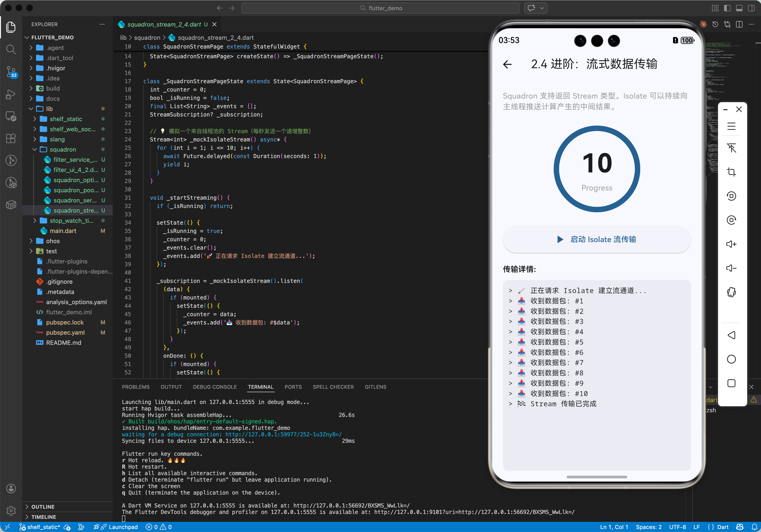This screenshot has width=761, height=532.
Task: Open the Search view in activity bar
Action: click(11, 49)
